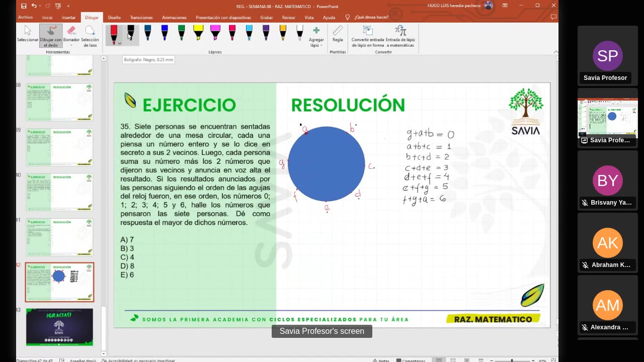This screenshot has width=644, height=362.
Task: Click Savia Profesor participant tile
Action: 608,55
